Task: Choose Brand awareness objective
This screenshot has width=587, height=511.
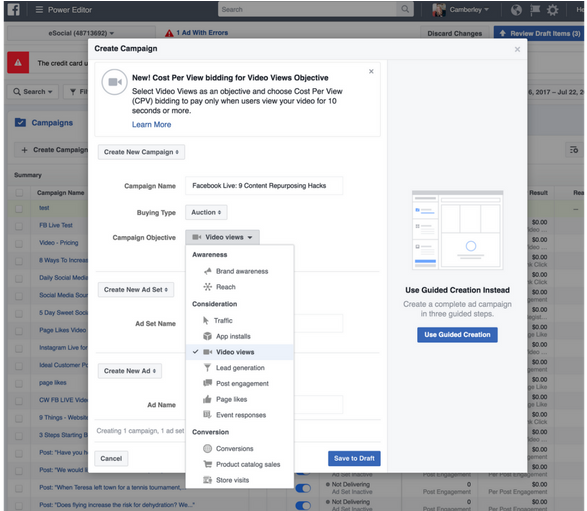Action: click(x=240, y=271)
